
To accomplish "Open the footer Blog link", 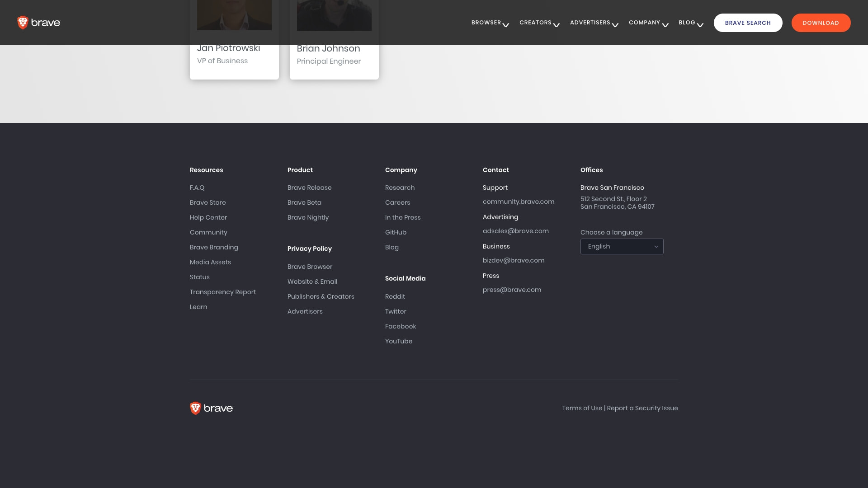I will tap(392, 247).
